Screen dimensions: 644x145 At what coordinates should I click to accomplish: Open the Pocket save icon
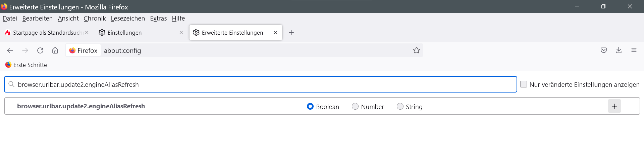[603, 50]
